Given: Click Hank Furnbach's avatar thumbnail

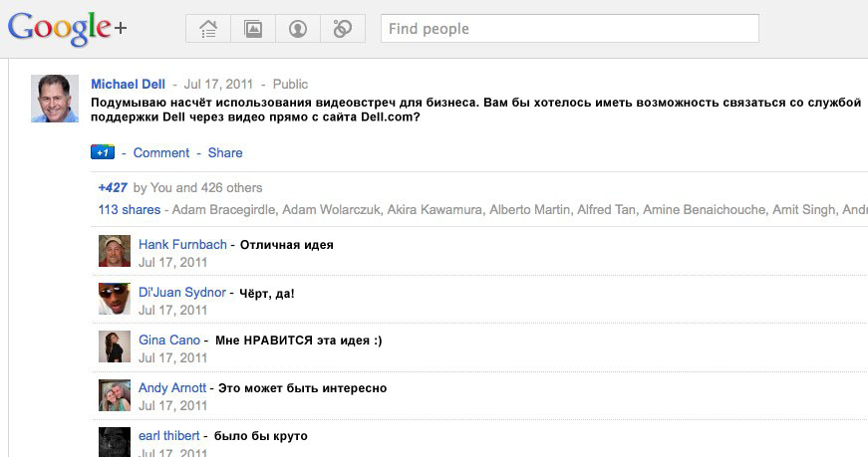Looking at the screenshot, I should [115, 251].
